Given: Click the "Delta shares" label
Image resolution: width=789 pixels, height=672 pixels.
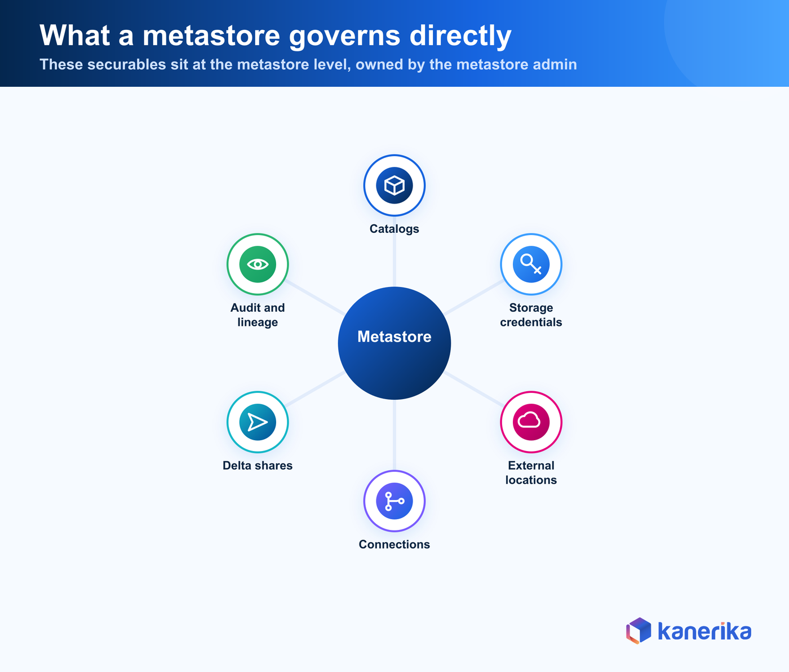Looking at the screenshot, I should coord(258,466).
